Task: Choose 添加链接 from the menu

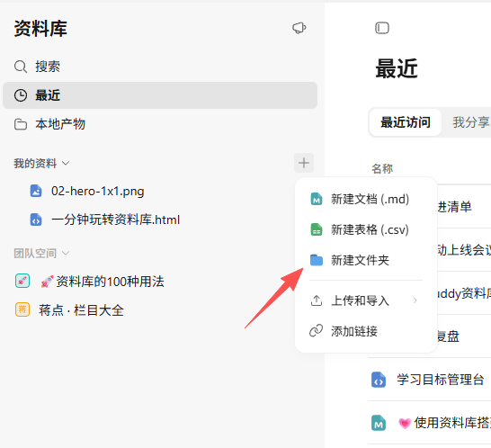Action: tap(366, 331)
